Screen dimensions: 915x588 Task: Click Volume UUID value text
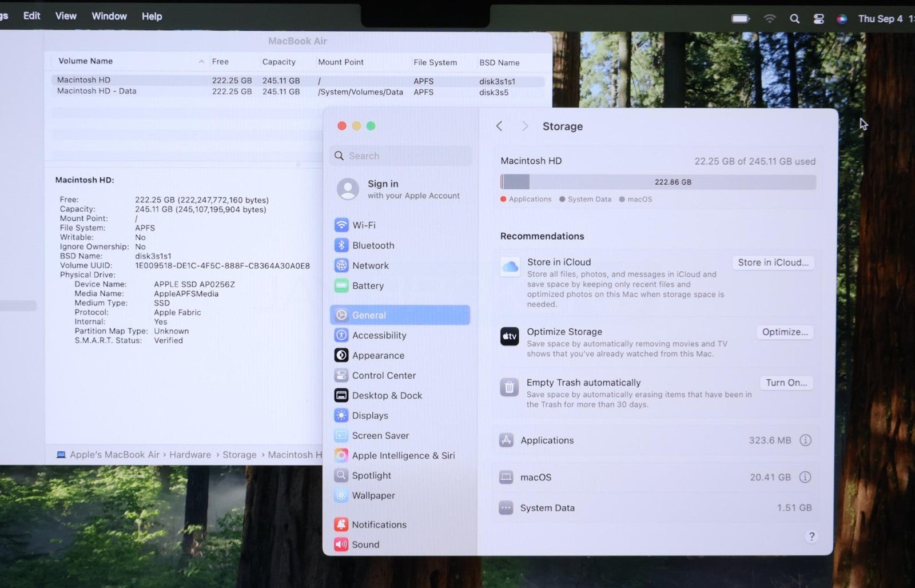[222, 265]
